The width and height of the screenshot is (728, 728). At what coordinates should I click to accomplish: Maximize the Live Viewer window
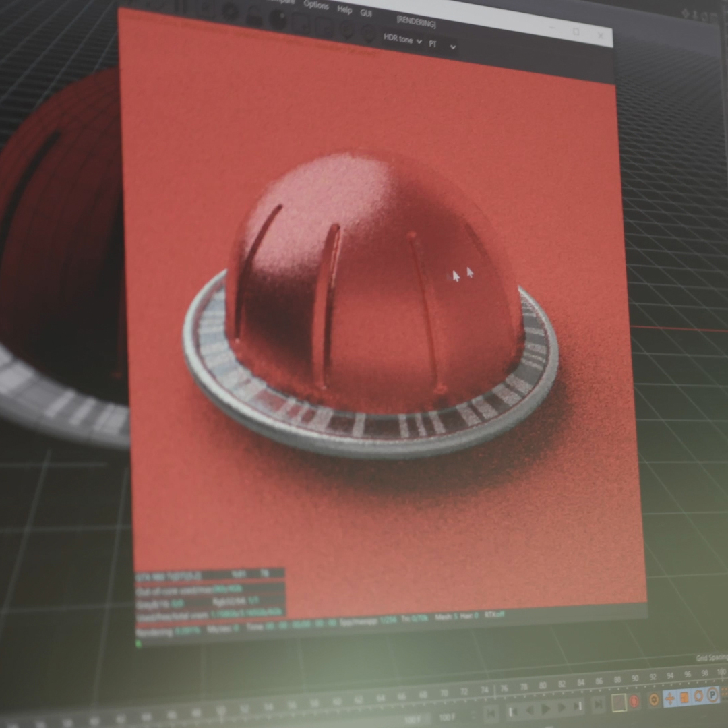[576, 31]
